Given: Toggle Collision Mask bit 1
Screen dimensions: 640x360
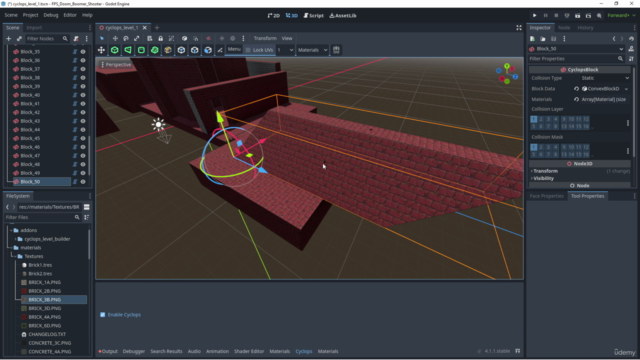Looking at the screenshot, I should click(x=533, y=147).
